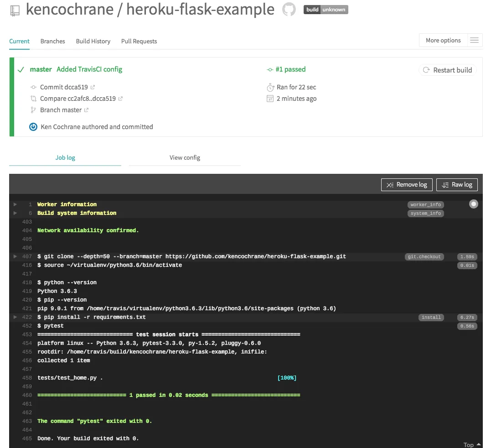Select log line number 452
The height and width of the screenshot is (448, 486).
coord(27,326)
